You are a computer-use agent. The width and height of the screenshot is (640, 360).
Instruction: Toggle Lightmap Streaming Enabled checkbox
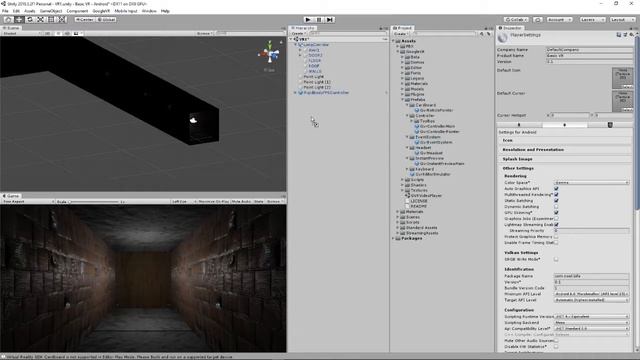(556, 224)
